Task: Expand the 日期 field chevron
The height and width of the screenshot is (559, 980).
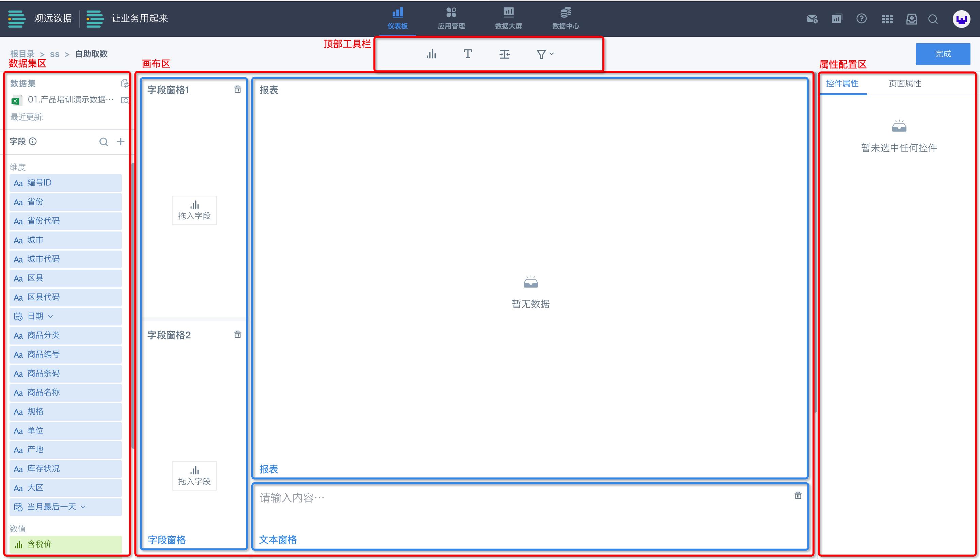Action: 50,316
